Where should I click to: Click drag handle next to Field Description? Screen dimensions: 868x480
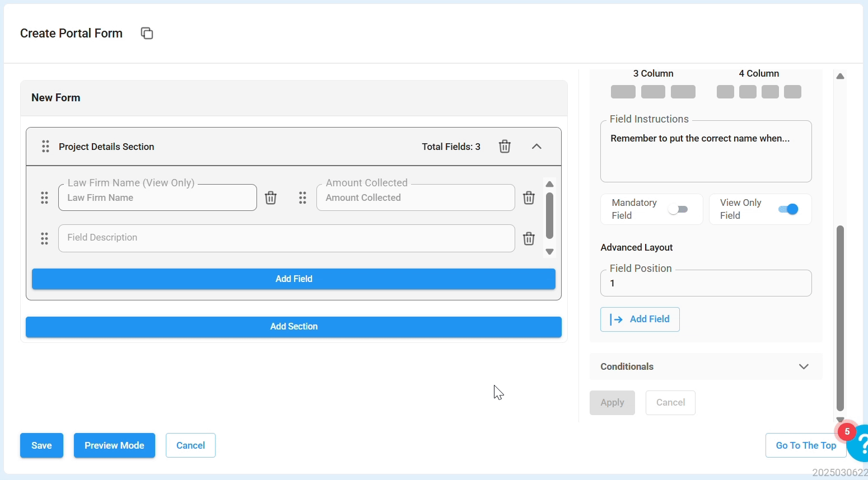pos(44,239)
